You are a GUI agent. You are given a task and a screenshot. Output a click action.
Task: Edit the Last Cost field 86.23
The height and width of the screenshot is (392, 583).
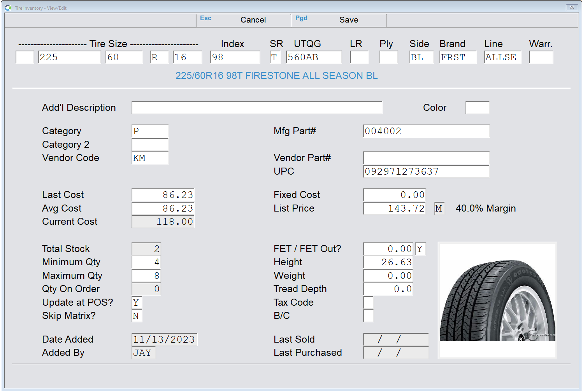[163, 195]
